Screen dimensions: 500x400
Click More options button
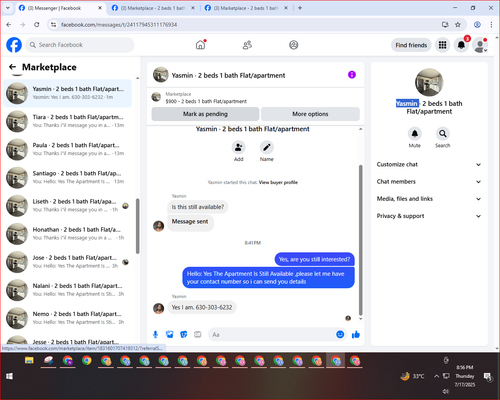coord(310,114)
